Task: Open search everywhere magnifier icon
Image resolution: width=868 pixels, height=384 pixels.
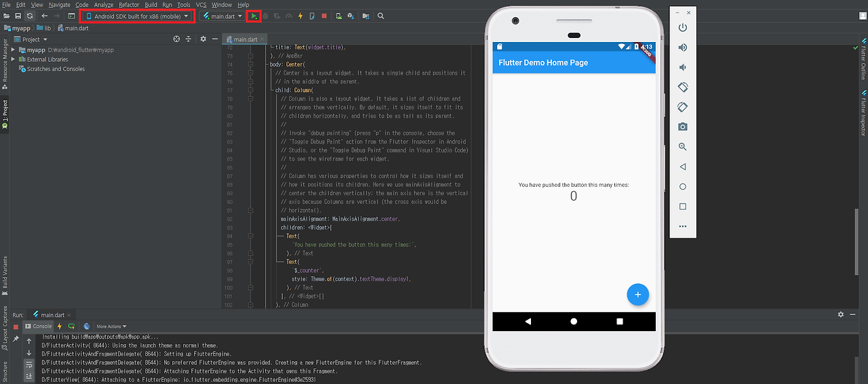Action: click(x=380, y=16)
